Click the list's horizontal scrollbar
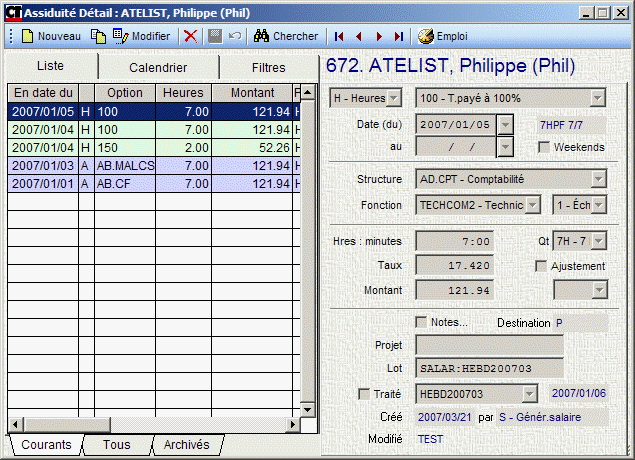635x460 pixels. point(150,425)
